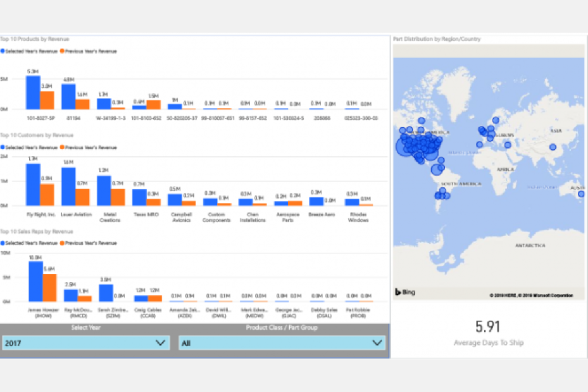Open the Product Class / Part Group dropdown arrow

(377, 343)
